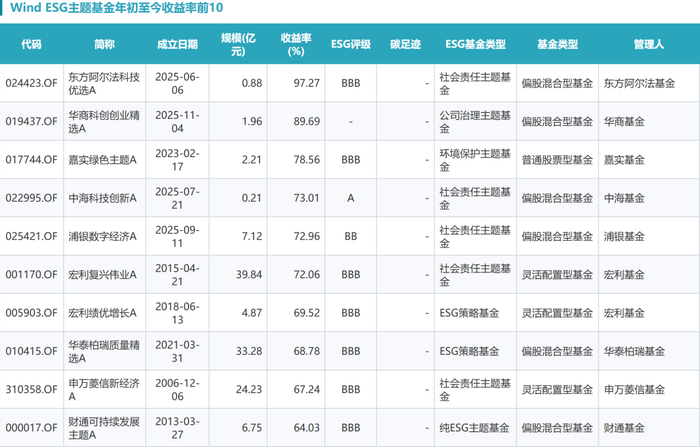Screen dimensions: 700x447
Task: Select fund code 025421.OF
Action: 31,236
